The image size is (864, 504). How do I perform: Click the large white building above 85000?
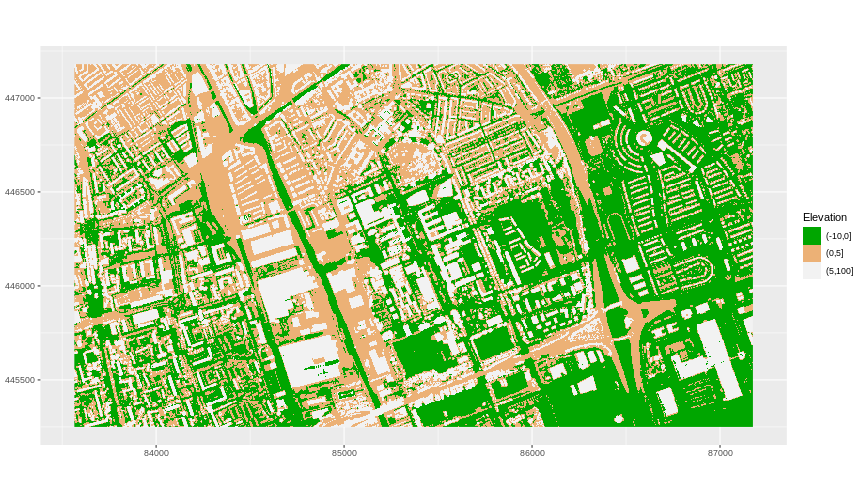[307, 360]
